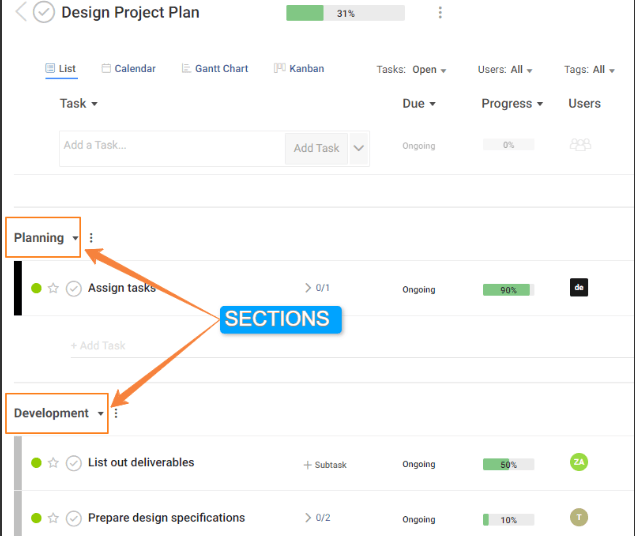Image resolution: width=635 pixels, height=536 pixels.
Task: Mark Assign tasks as complete
Action: pyautogui.click(x=74, y=288)
